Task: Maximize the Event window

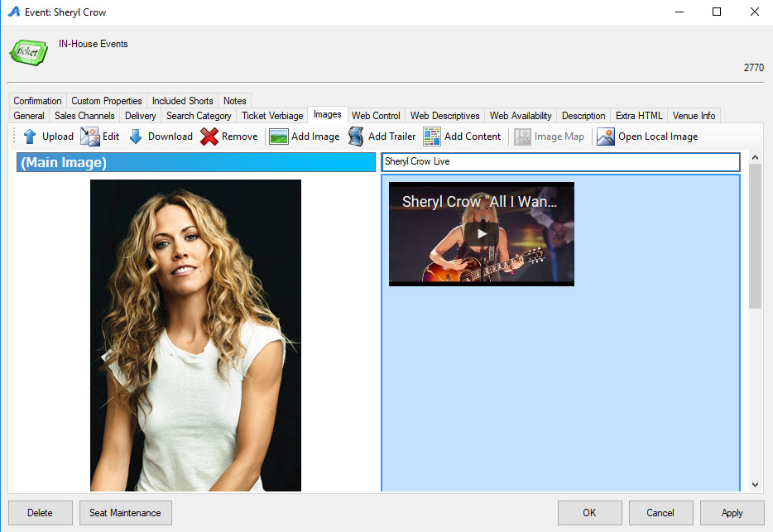Action: (717, 12)
